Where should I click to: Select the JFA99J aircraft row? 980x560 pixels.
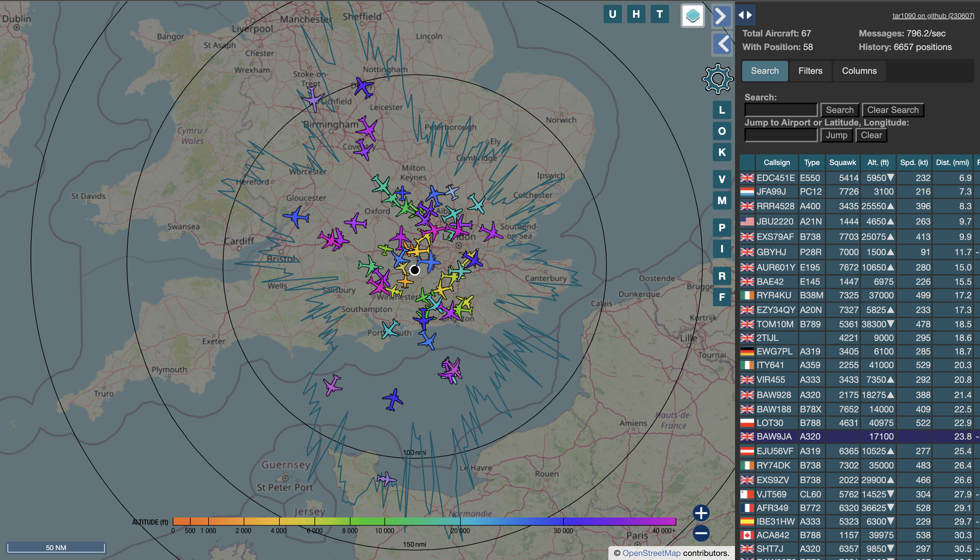point(859,192)
